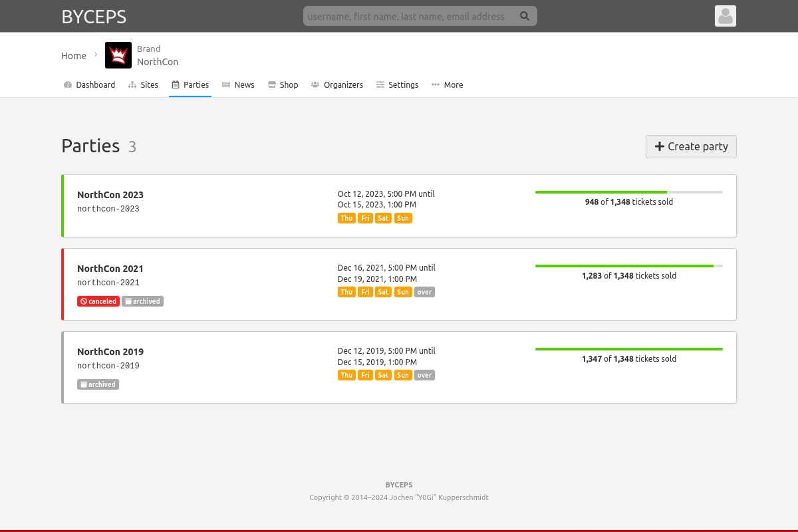Image resolution: width=798 pixels, height=532 pixels.
Task: Open the NorthCon 2021 party
Action: coord(110,269)
